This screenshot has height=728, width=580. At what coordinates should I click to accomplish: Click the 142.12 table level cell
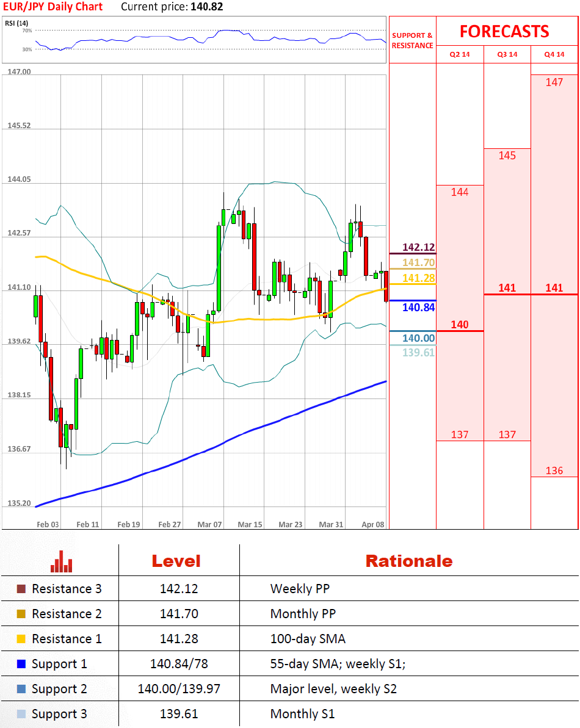tap(179, 589)
